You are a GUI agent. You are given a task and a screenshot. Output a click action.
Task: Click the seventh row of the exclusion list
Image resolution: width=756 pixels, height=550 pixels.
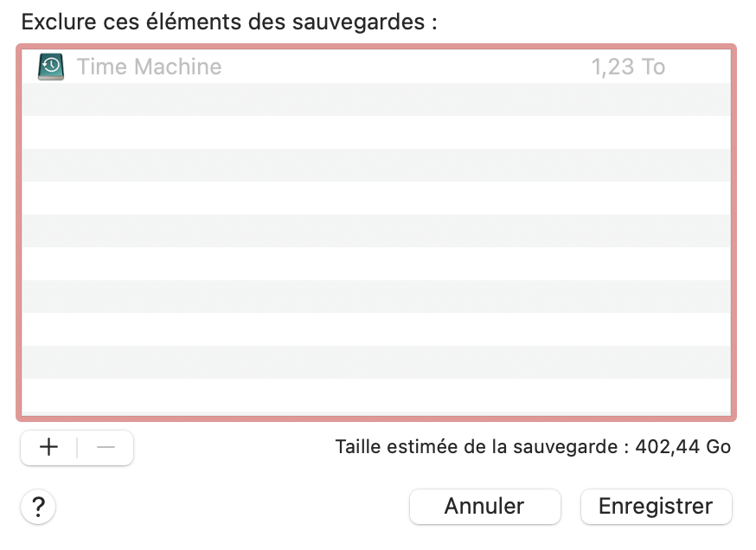376,264
